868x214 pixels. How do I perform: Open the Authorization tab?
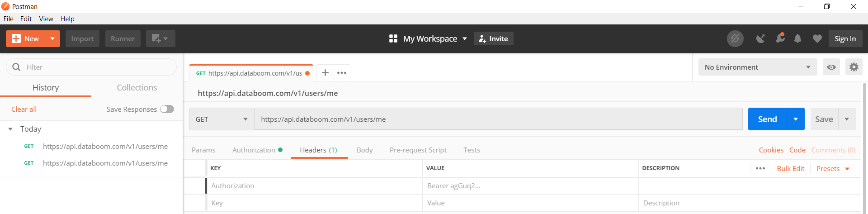pyautogui.click(x=257, y=150)
